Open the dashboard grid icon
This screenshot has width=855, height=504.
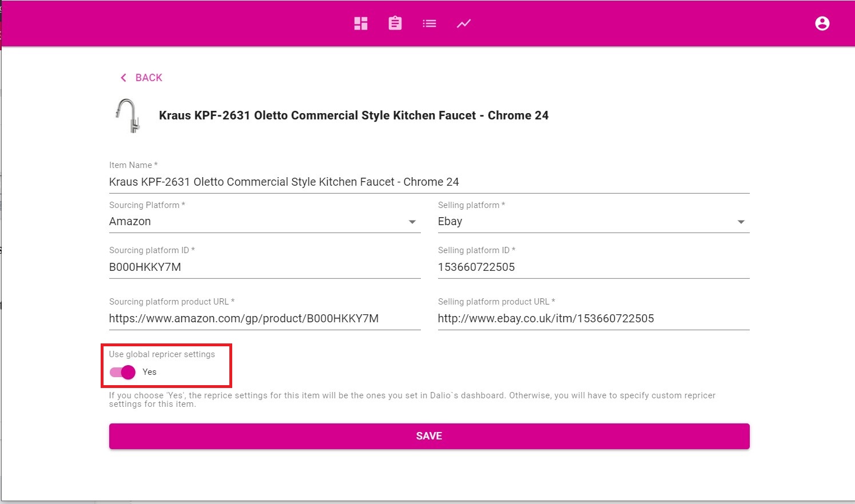point(361,23)
